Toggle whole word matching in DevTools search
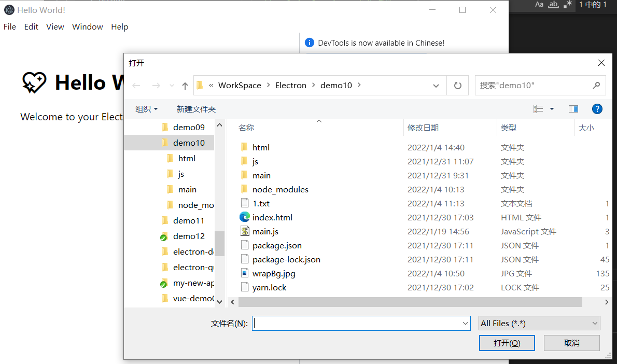 click(553, 5)
